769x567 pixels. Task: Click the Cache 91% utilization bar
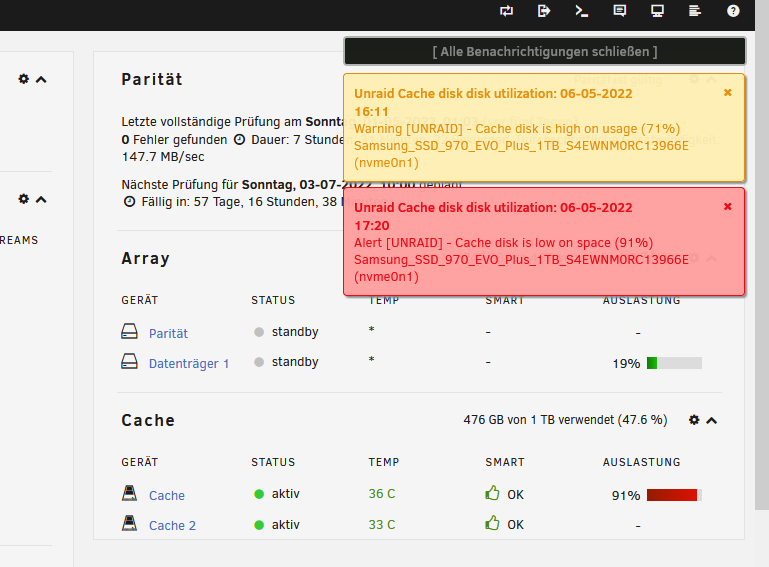click(x=674, y=495)
